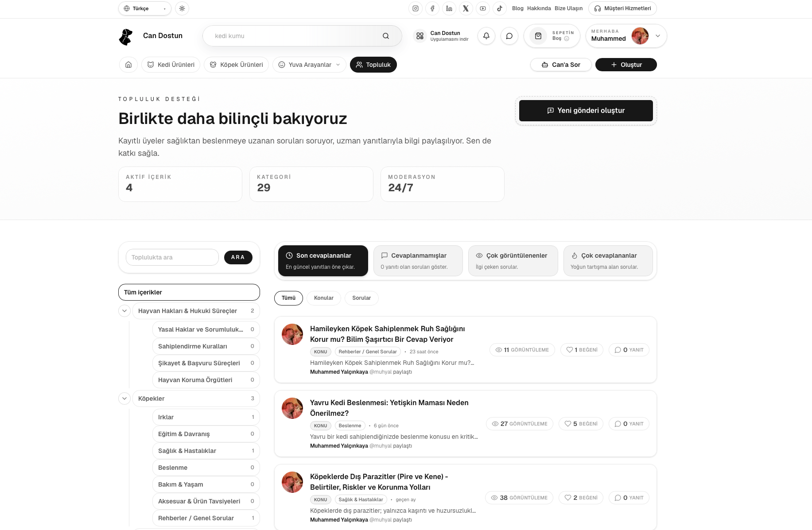
Task: Open replies on Yavru Kedi Beslenmesi post
Action: [629, 424]
